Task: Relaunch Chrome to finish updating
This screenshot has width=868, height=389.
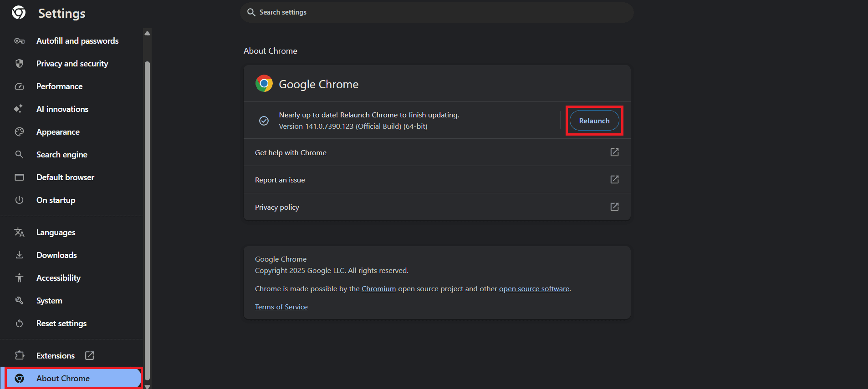Action: click(594, 121)
